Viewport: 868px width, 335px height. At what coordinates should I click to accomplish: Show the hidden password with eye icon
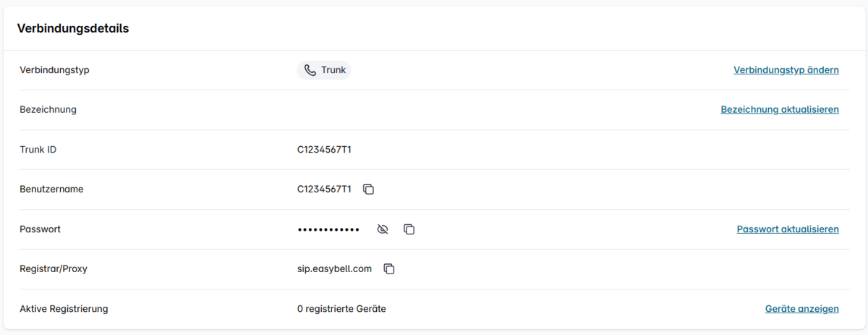(383, 229)
